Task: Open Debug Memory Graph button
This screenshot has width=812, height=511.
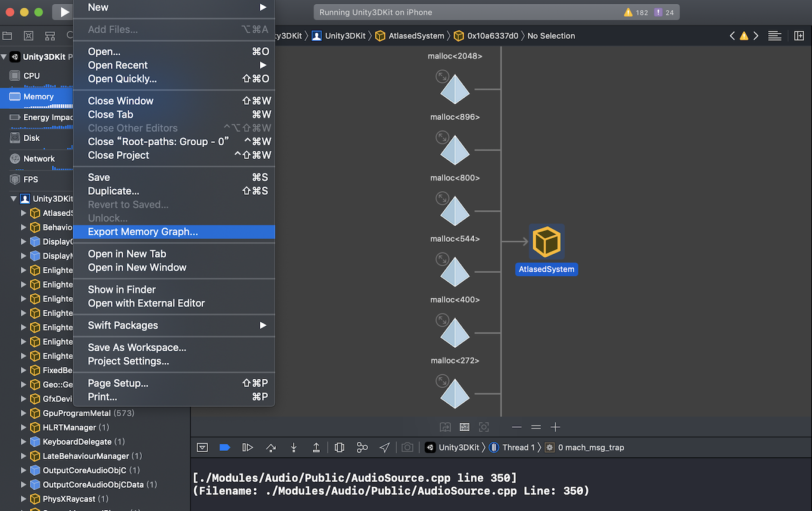Action: 362,447
